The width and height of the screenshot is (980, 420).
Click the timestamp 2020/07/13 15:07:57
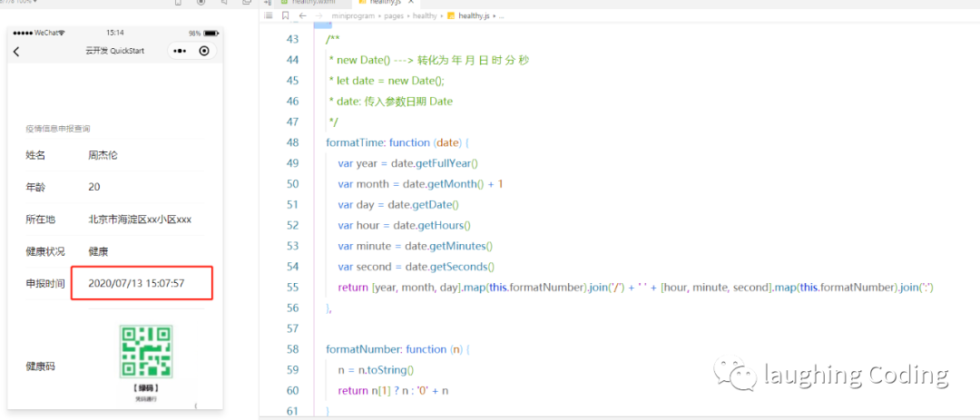(136, 283)
